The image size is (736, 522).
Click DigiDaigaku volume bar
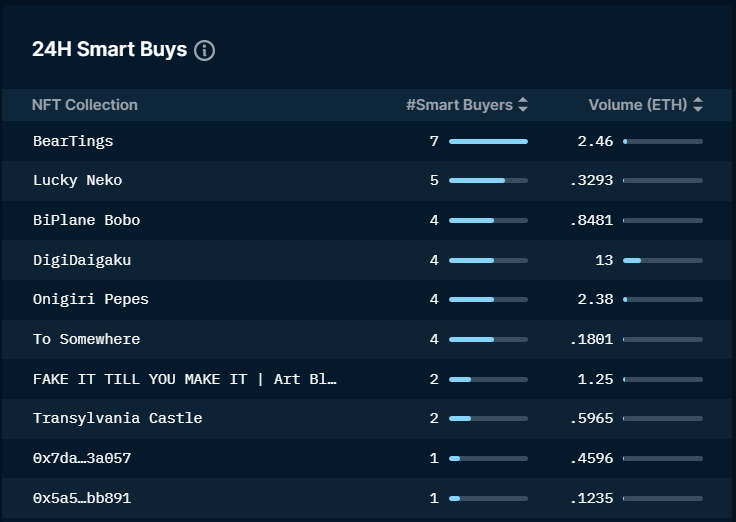click(662, 260)
